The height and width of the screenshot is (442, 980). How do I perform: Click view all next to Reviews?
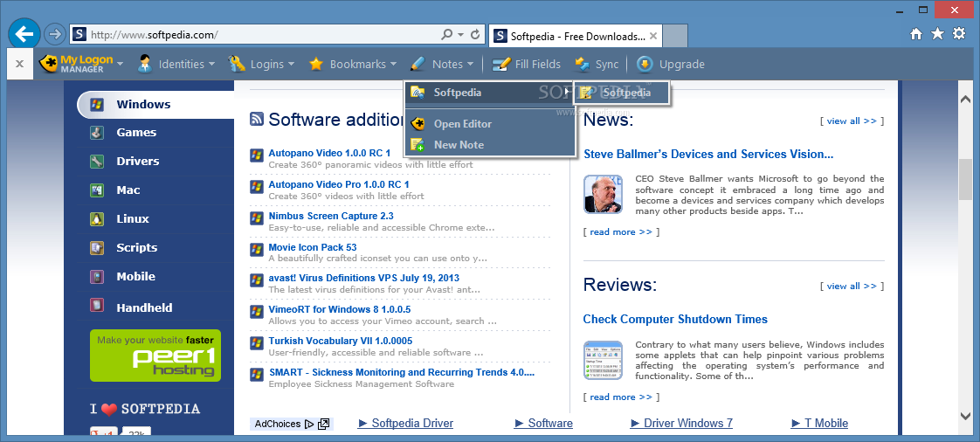click(852, 287)
